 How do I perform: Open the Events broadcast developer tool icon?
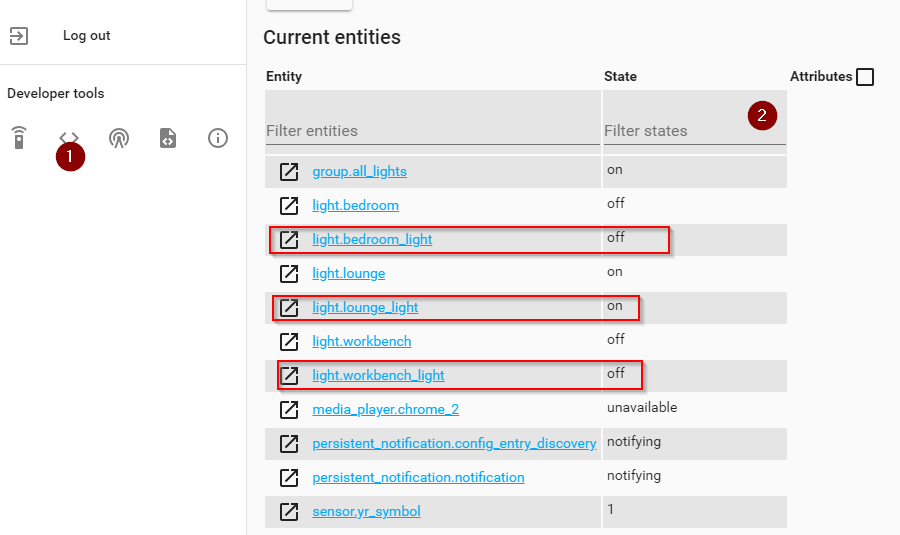pos(119,138)
